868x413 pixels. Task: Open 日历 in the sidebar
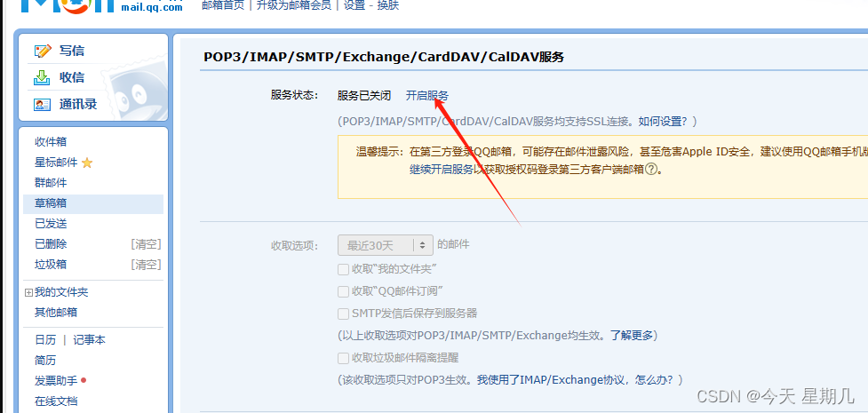(x=45, y=340)
